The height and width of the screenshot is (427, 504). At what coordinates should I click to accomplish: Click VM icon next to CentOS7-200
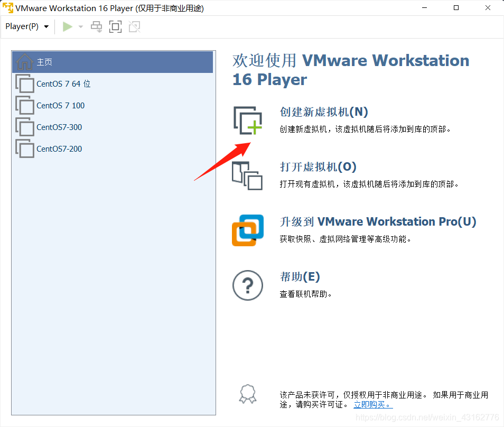25,149
